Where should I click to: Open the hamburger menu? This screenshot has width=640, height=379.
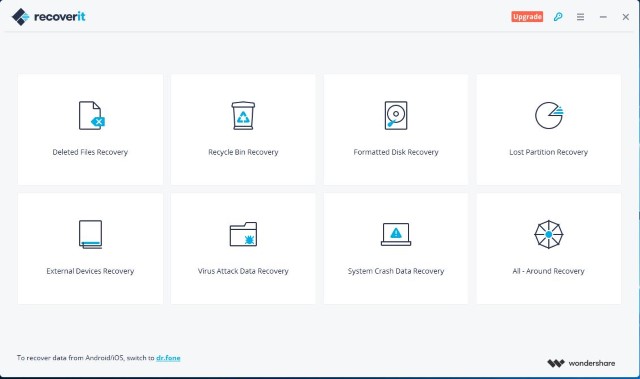(x=580, y=17)
